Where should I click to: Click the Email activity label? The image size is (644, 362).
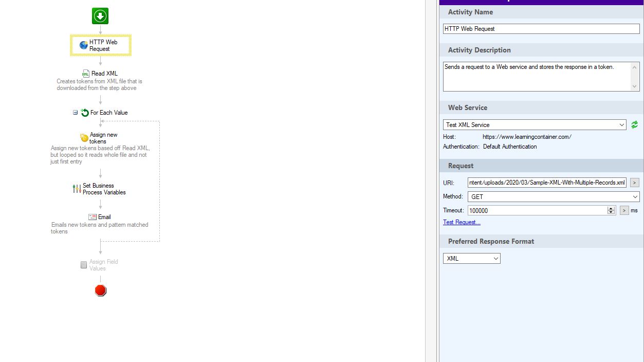point(104,217)
